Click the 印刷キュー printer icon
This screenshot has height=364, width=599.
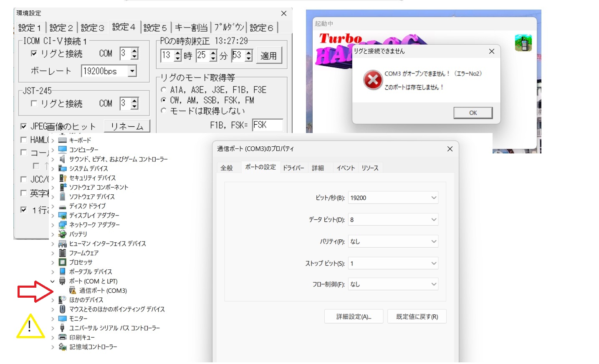tap(63, 337)
